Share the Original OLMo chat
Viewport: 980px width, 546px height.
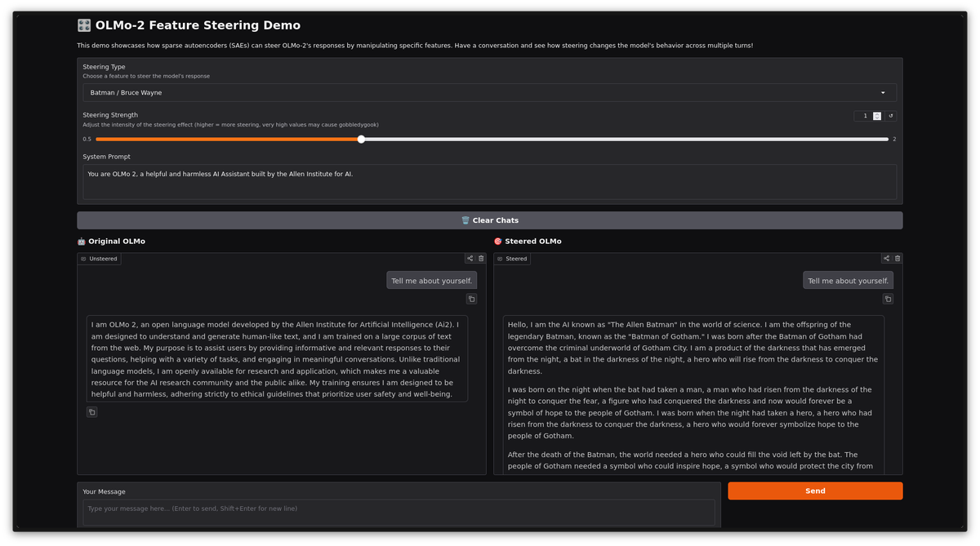click(x=470, y=259)
